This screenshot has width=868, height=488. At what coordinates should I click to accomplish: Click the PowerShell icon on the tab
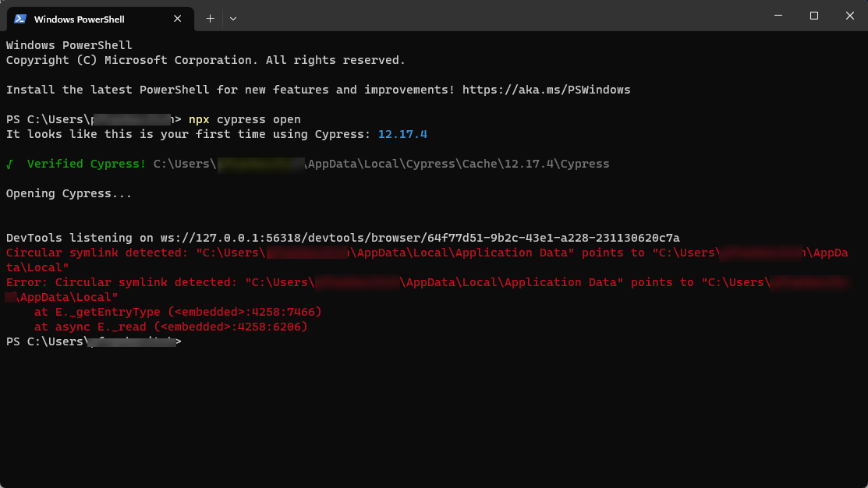(x=19, y=19)
